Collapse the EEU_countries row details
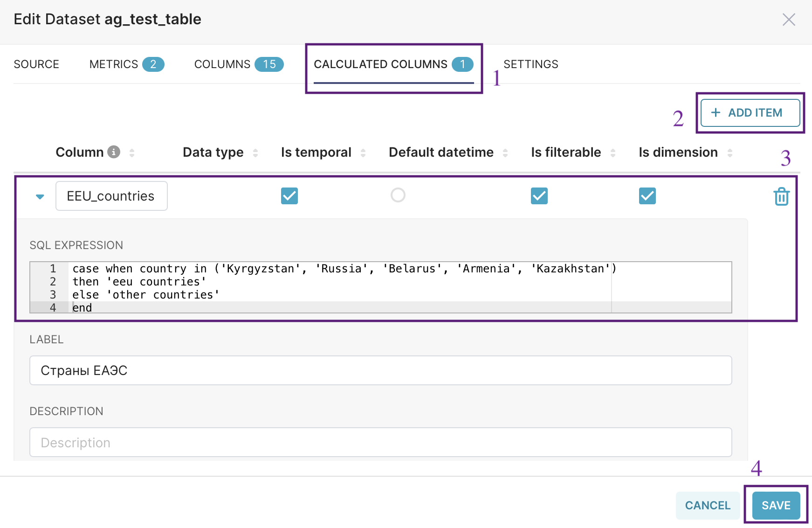Image resolution: width=812 pixels, height=528 pixels. (x=40, y=196)
